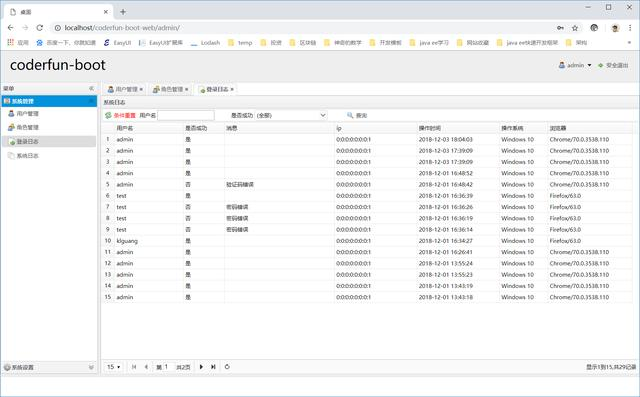
Task: Open the Chrome three-dot menu
Action: point(630,28)
